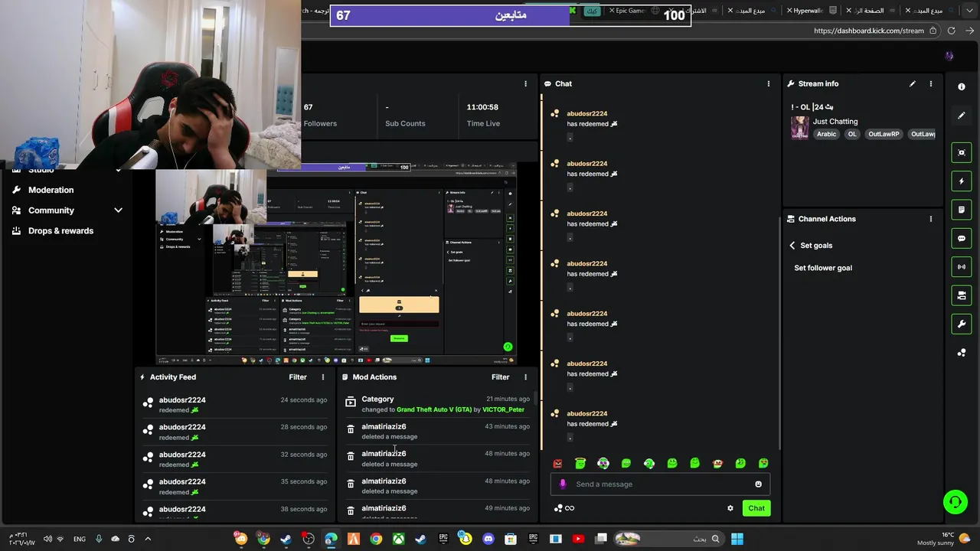Click the Just Chatting category thumbnail

click(x=800, y=128)
